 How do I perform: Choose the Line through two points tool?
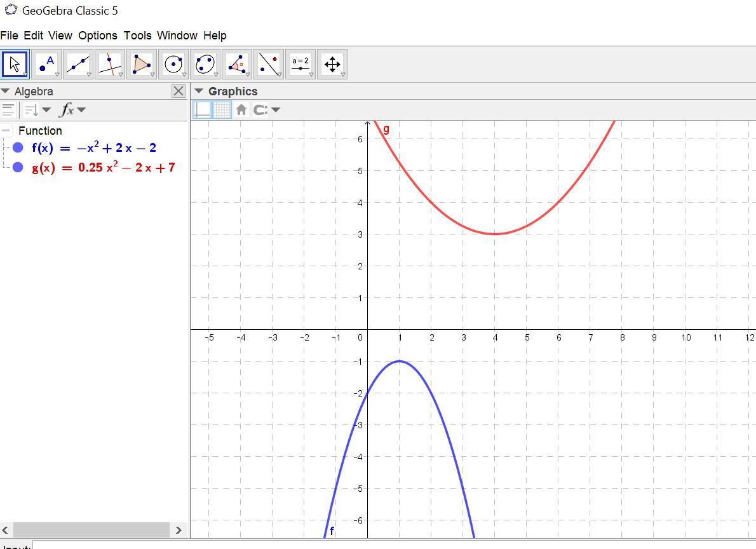(78, 64)
